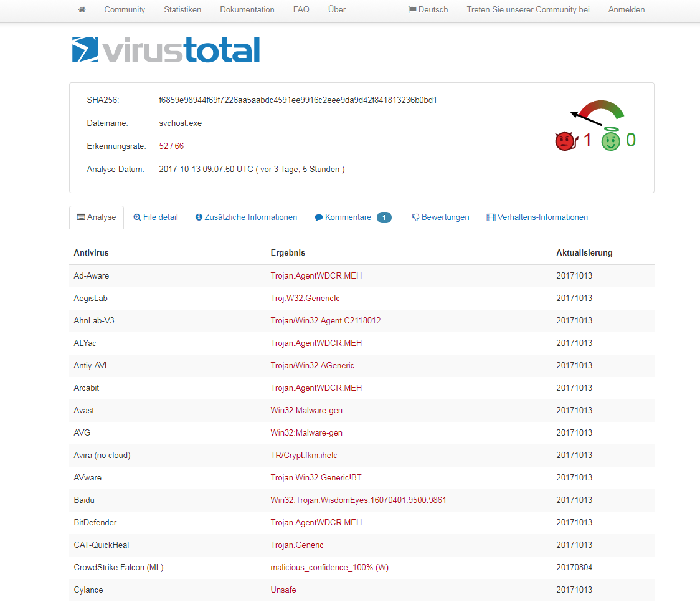This screenshot has height=602, width=700.
Task: Click CAT-QuickHeal result Trojan.Generic
Action: click(297, 545)
